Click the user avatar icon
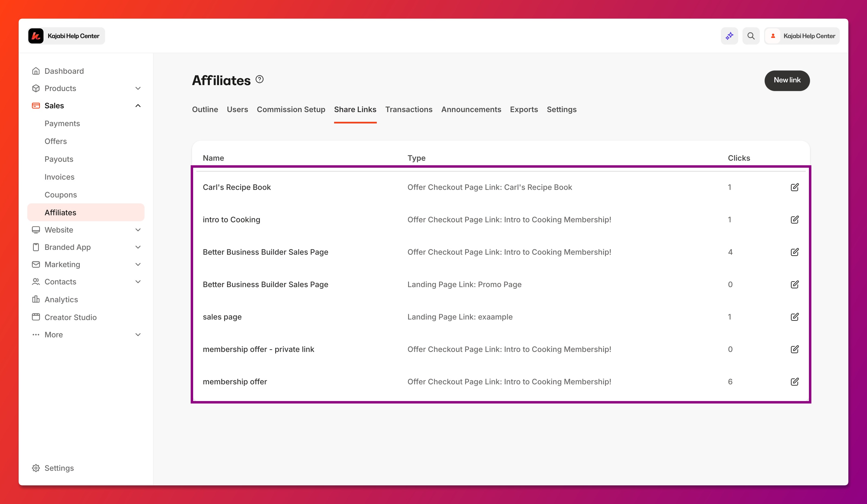The height and width of the screenshot is (504, 867). pos(773,36)
